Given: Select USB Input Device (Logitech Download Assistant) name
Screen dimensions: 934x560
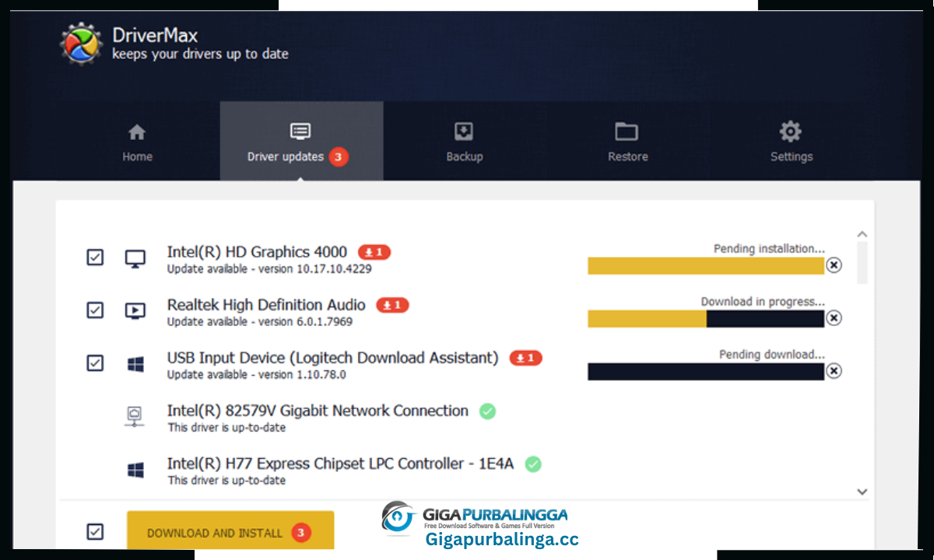Looking at the screenshot, I should tap(332, 358).
